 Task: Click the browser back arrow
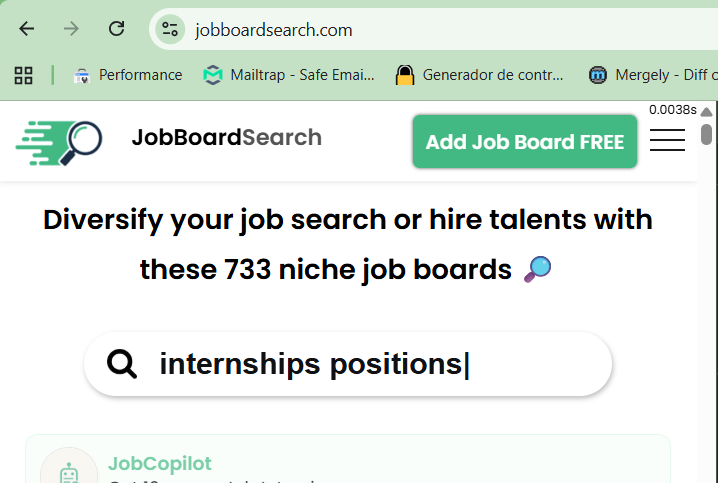click(27, 29)
